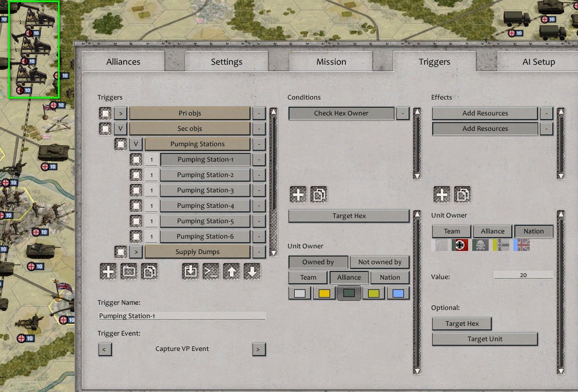Toggle the Pumping Stations folder checkbox
This screenshot has width=578, height=392.
121,144
